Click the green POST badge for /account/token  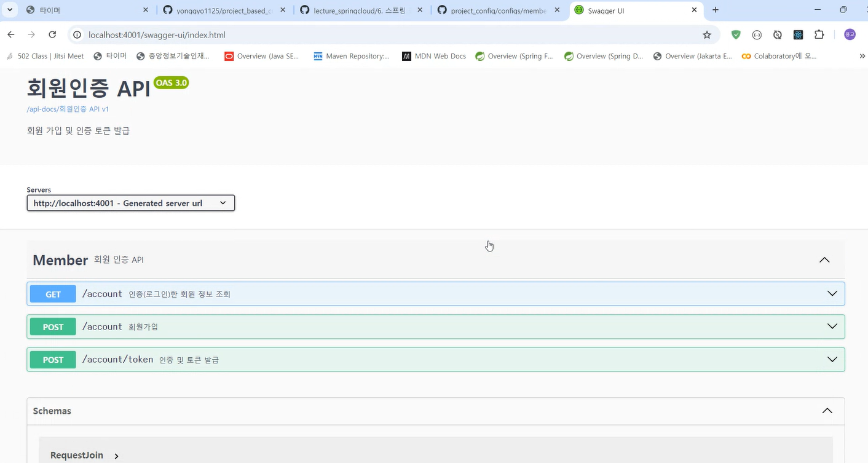point(53,360)
